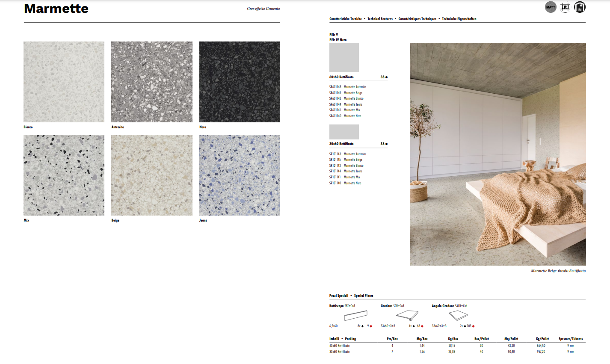Select the Antracite tile sample
Image resolution: width=610 pixels, height=364 pixels.
(151, 82)
